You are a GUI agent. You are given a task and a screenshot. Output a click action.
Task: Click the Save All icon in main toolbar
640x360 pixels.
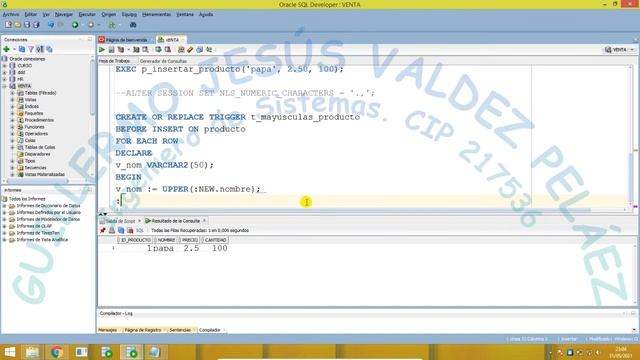tap(36, 25)
